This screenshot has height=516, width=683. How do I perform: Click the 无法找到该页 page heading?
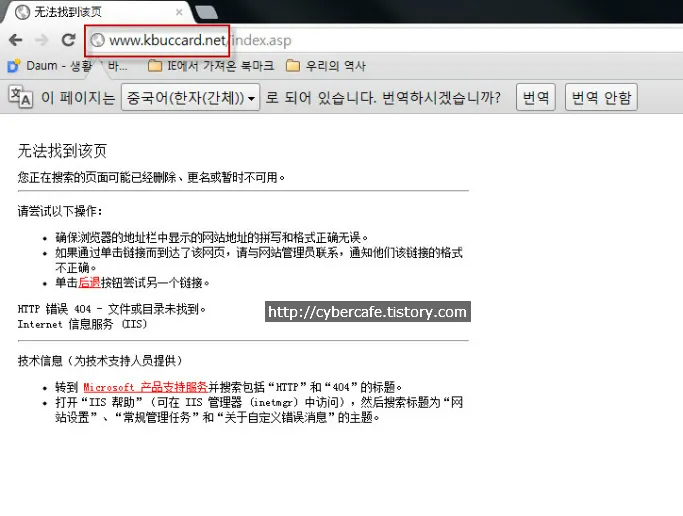point(62,151)
